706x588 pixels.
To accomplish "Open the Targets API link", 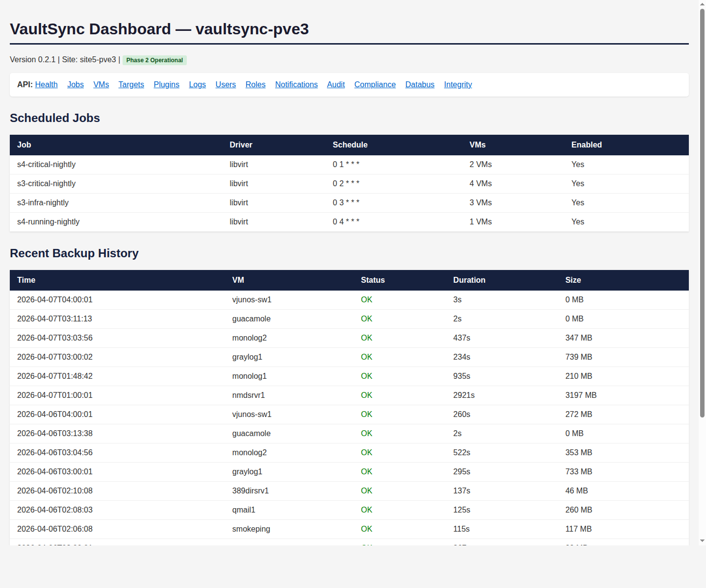I will click(x=131, y=84).
